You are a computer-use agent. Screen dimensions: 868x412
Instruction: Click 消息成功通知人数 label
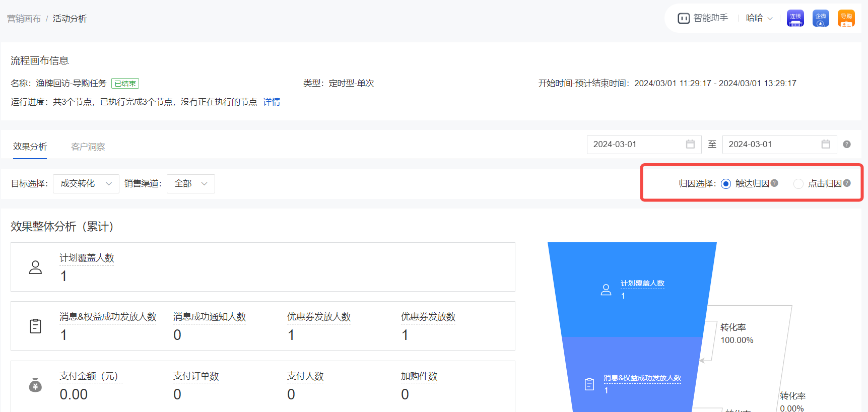210,317
